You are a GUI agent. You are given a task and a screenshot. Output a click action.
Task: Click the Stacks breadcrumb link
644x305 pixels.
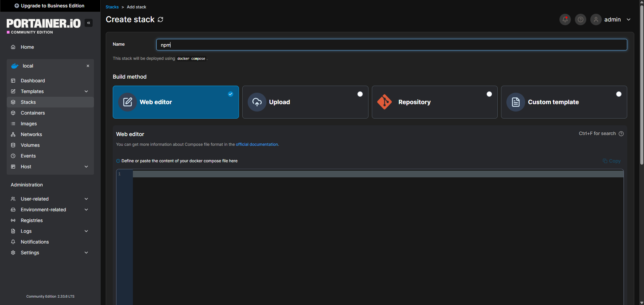(x=112, y=7)
